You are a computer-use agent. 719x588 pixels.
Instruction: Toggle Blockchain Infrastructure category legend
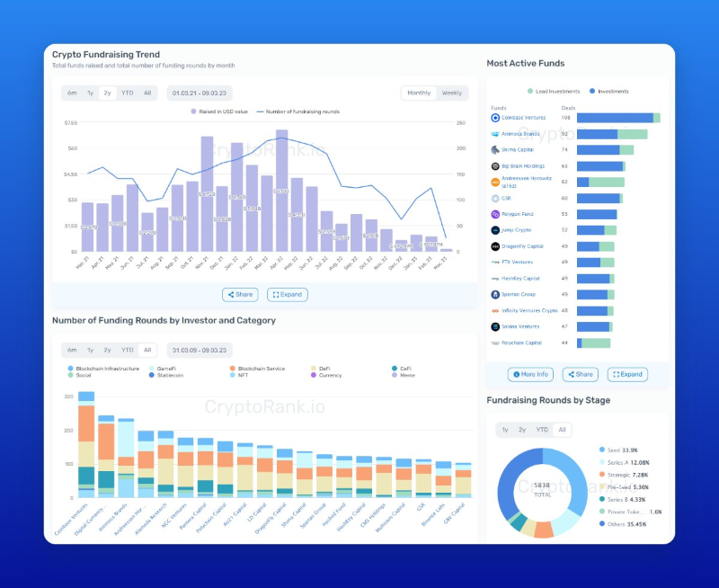pyautogui.click(x=103, y=369)
